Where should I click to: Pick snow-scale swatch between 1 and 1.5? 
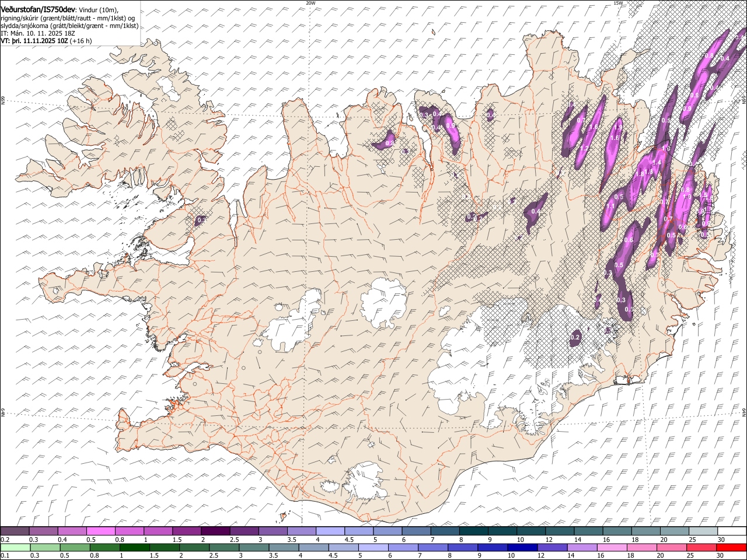point(158,531)
